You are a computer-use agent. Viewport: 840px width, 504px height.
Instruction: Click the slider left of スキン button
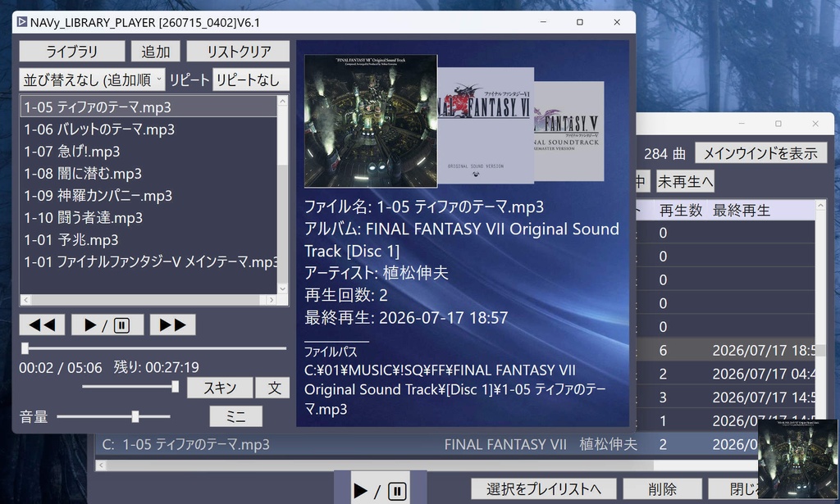pyautogui.click(x=130, y=386)
